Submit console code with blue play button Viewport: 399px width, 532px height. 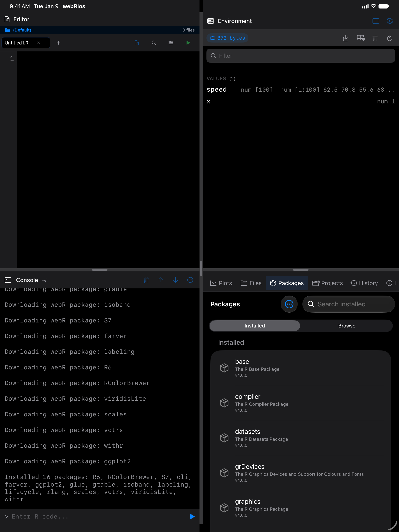click(192, 517)
